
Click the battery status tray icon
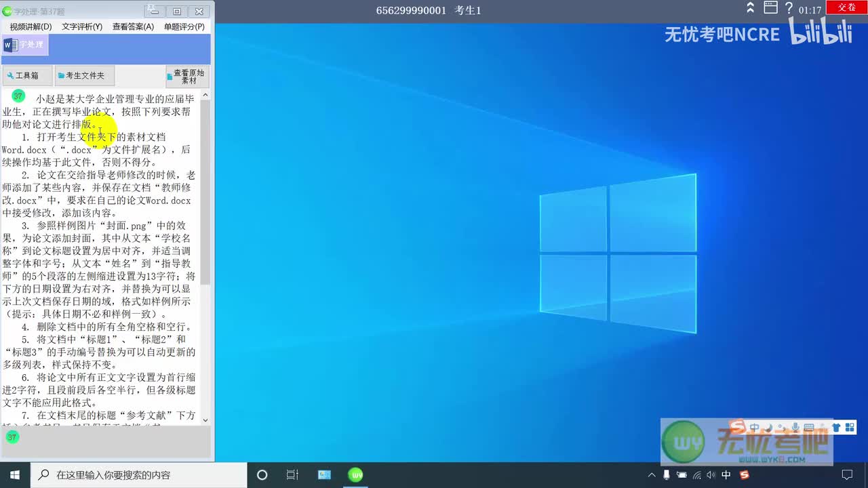pyautogui.click(x=682, y=475)
